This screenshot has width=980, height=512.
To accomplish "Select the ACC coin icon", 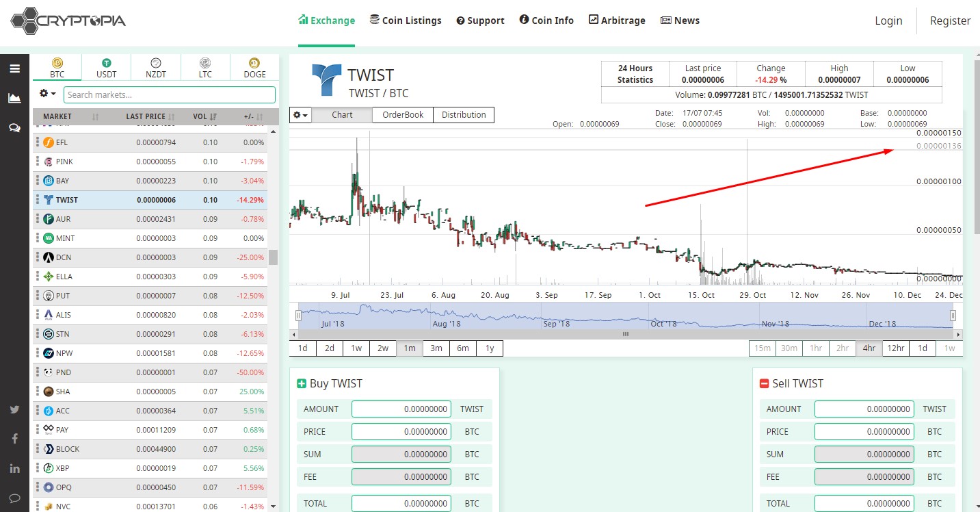I will point(49,411).
